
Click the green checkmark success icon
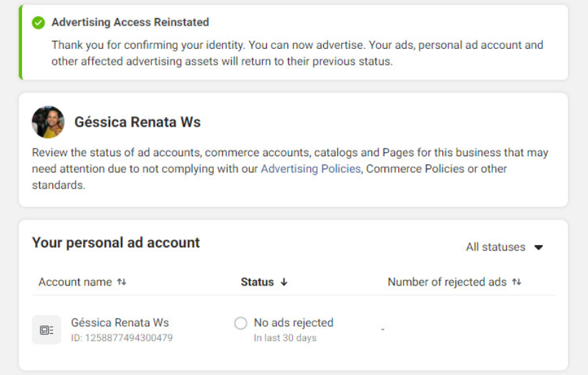(39, 23)
